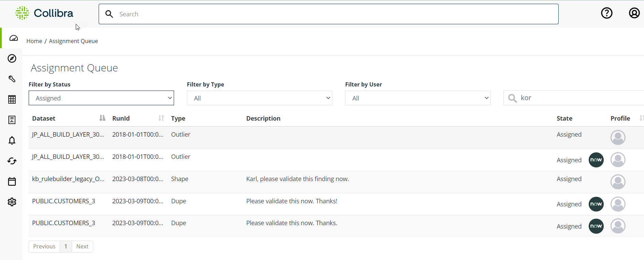The image size is (644, 260).
Task: Click the top global Search field
Action: 328,14
